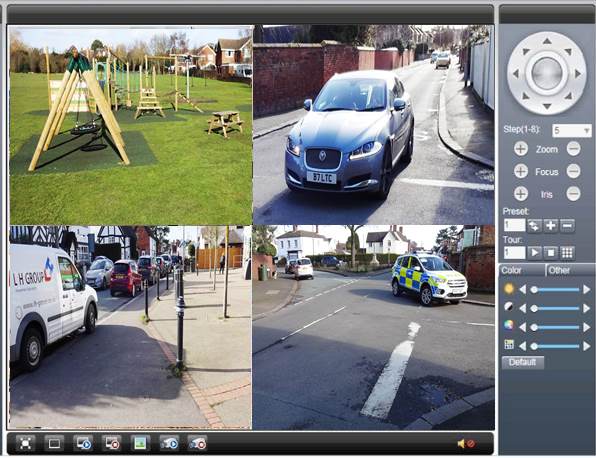The width and height of the screenshot is (596, 458).
Task: Increase Iris with the plus button
Action: [521, 194]
